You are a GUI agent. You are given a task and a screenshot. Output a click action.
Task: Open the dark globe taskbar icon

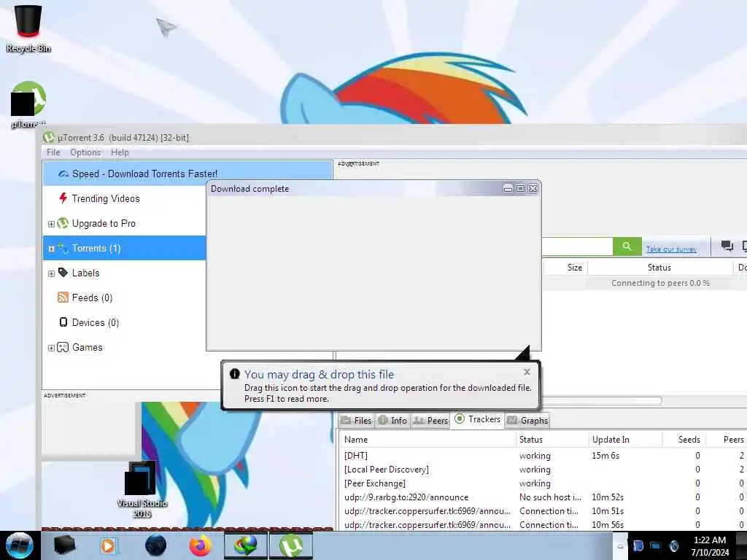point(156,545)
